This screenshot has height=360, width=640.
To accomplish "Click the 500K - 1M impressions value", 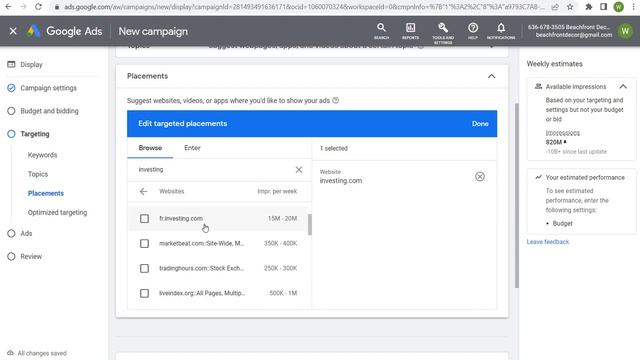I will pos(283,293).
